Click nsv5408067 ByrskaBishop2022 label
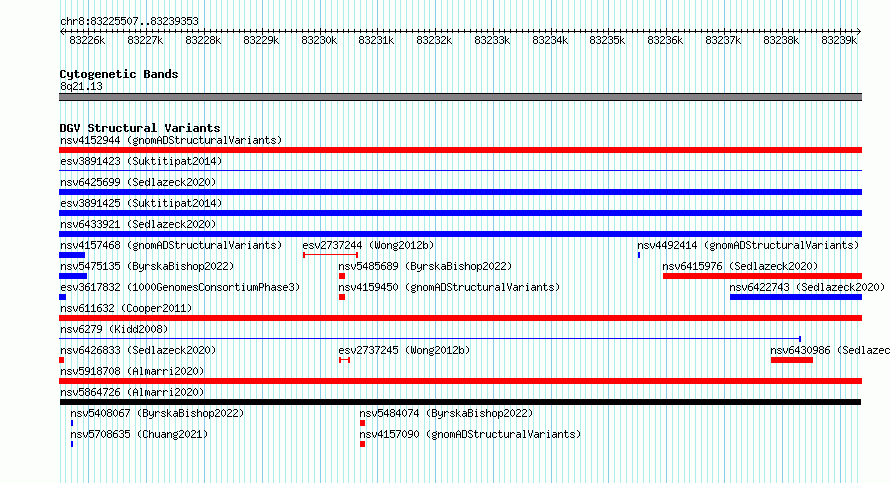890x483 pixels. click(x=157, y=413)
